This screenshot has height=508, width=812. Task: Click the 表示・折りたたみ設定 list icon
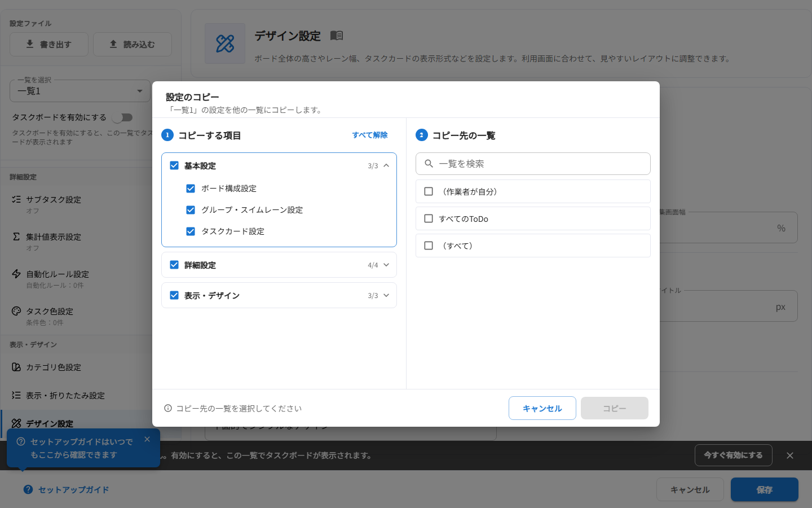(16, 395)
